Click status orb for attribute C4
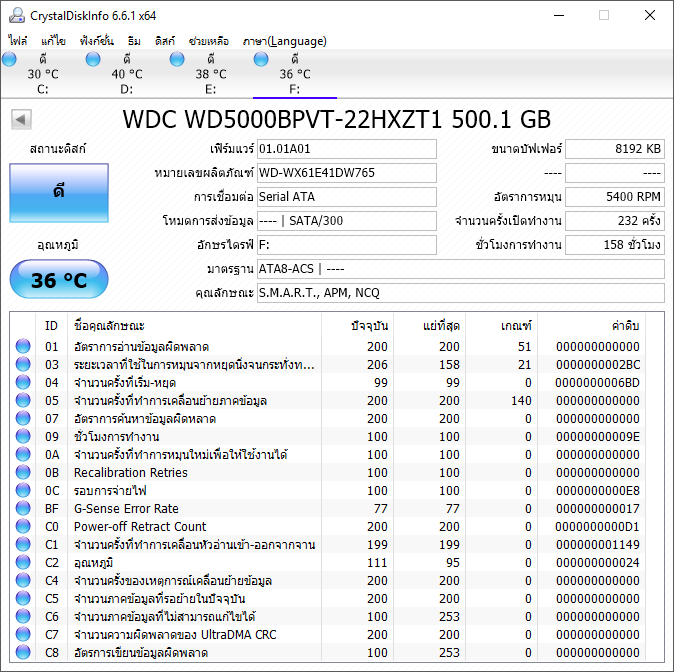This screenshot has width=674, height=672. click(x=23, y=580)
